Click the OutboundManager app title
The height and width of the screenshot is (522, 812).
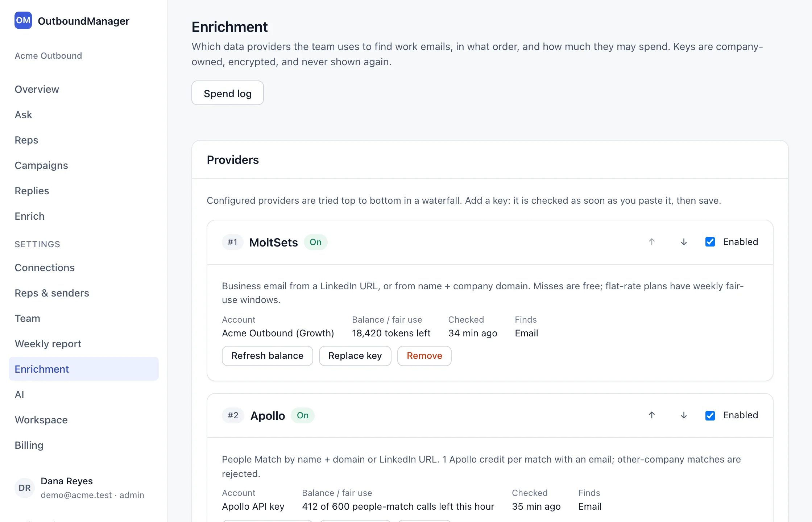point(84,21)
